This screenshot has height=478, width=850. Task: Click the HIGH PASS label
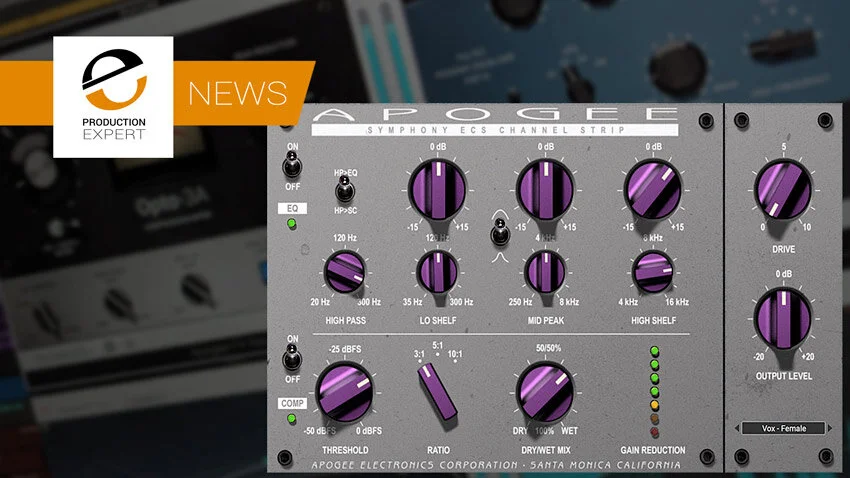[x=345, y=321]
